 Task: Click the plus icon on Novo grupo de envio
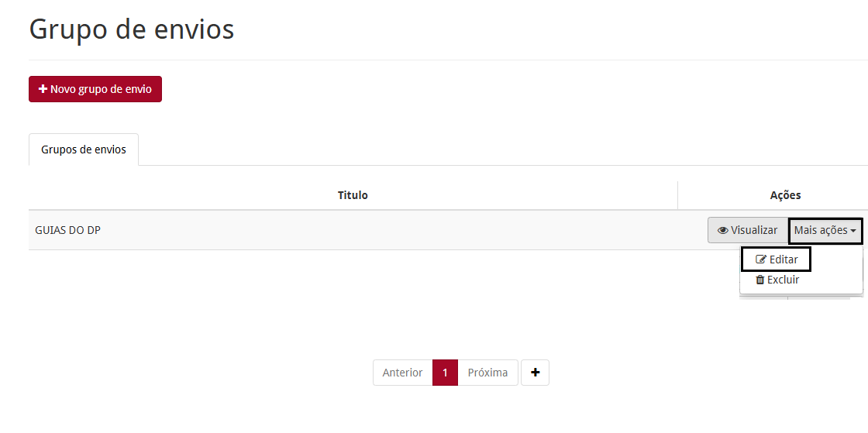43,89
